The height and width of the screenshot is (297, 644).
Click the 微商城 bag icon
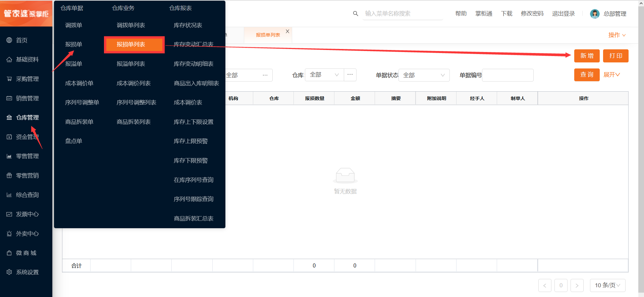(9, 253)
